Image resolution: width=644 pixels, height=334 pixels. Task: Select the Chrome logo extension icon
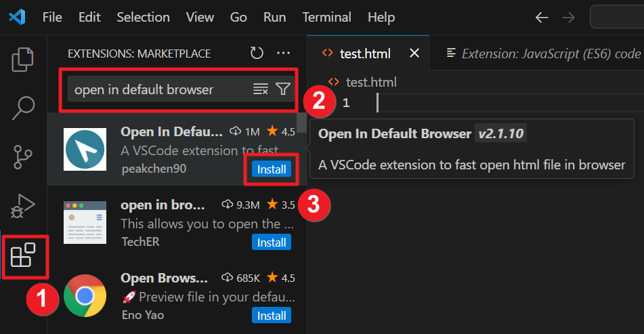click(85, 295)
